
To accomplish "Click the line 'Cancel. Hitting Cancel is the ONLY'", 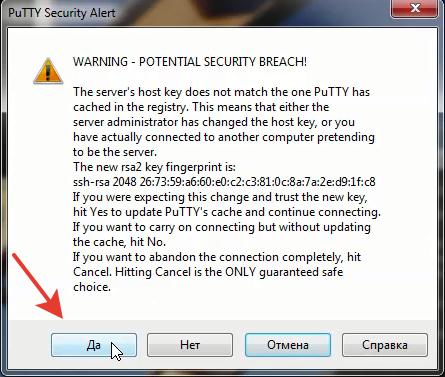I will 208,272.
